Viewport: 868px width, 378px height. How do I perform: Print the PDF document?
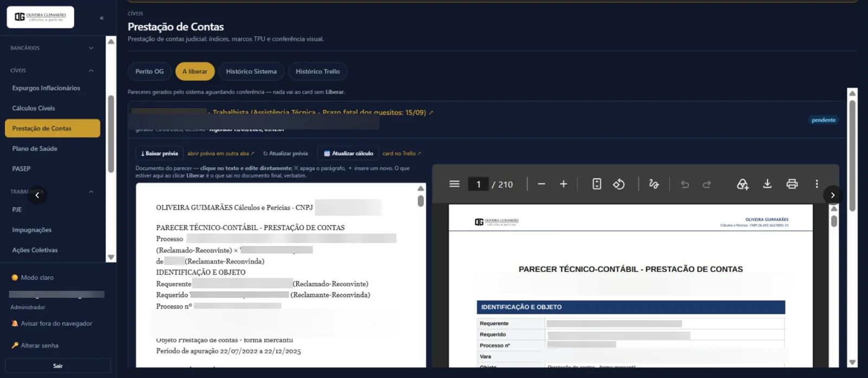pyautogui.click(x=792, y=184)
